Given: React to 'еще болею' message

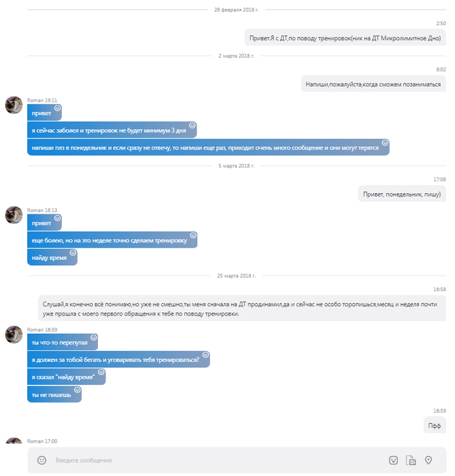Looking at the screenshot, I should [193, 235].
